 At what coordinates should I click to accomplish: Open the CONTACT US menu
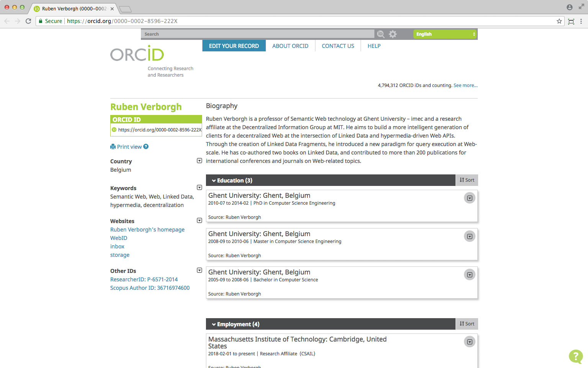click(x=338, y=46)
